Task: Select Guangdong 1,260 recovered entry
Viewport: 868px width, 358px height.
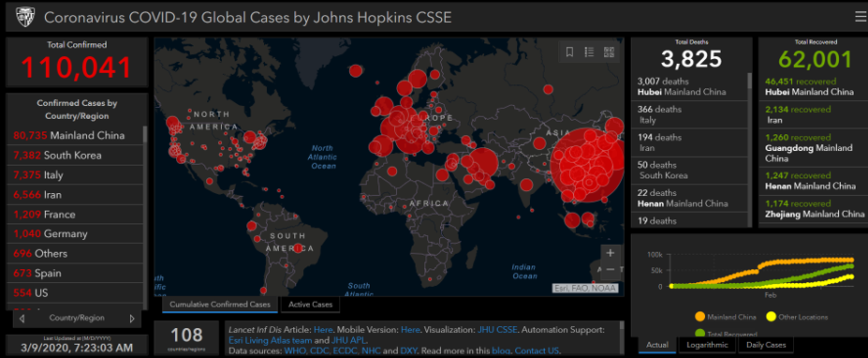Action: 813,148
